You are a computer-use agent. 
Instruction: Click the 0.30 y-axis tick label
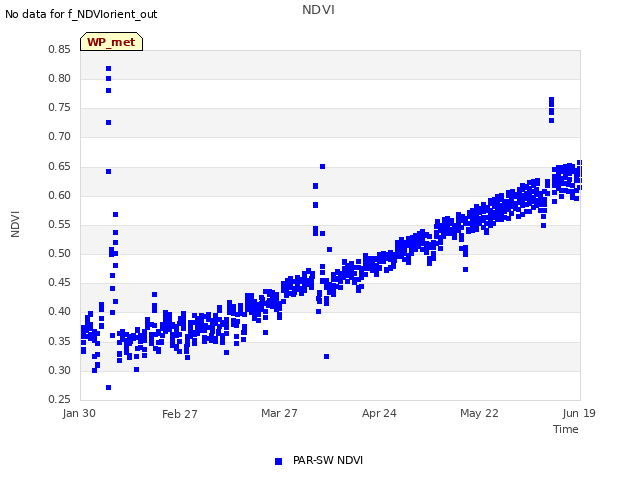59,371
